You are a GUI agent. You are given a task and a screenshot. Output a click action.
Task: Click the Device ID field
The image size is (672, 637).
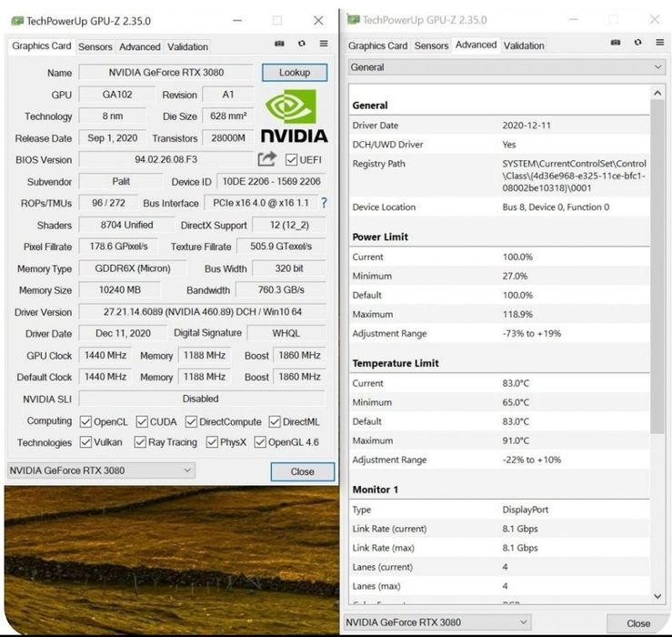[271, 181]
